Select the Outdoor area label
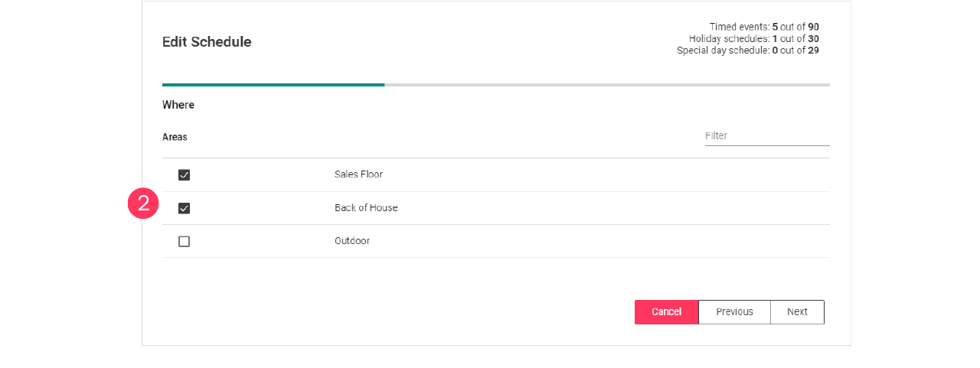 (x=352, y=241)
